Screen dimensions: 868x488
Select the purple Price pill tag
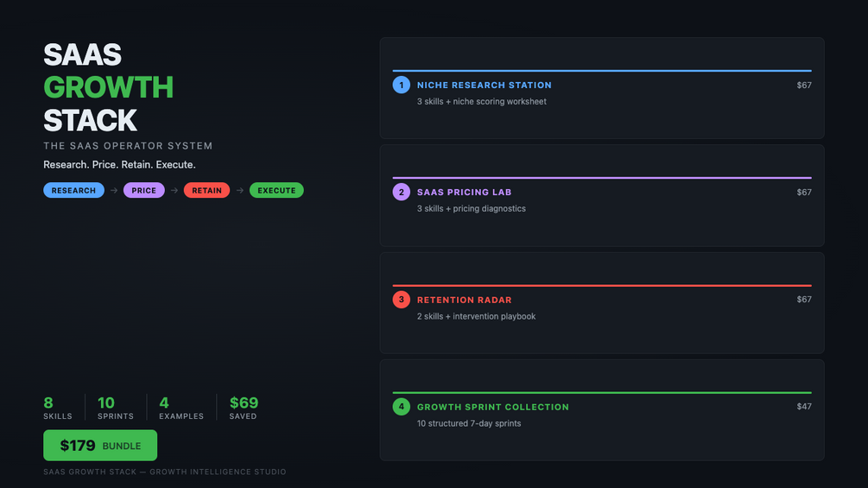[x=144, y=191]
